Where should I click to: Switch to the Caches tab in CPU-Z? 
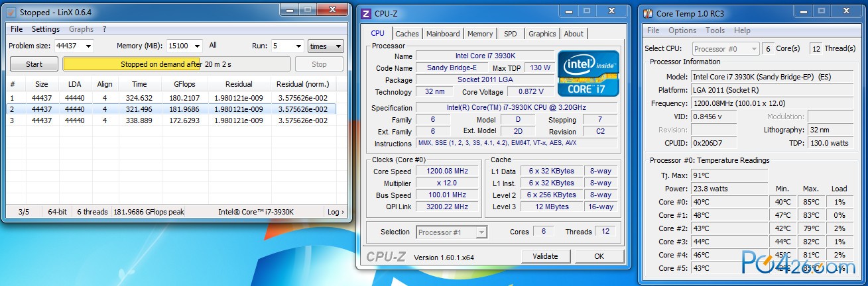407,34
